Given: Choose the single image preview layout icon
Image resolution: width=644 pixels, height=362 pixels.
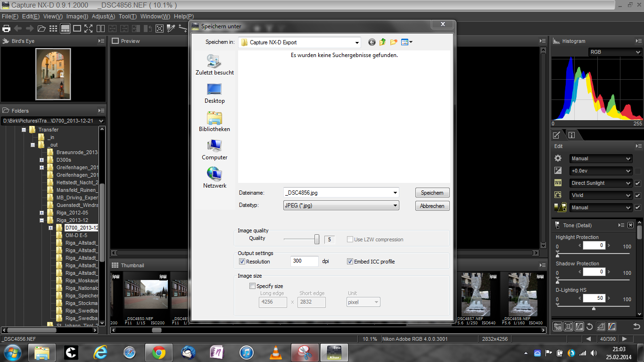Looking at the screenshot, I should (x=77, y=28).
